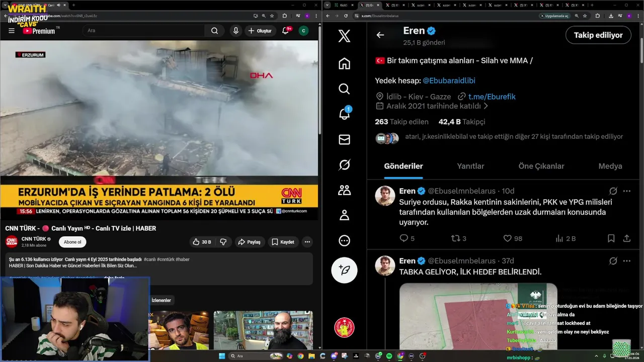This screenshot has width=644, height=362.
Task: Open Windows Start button
Action: pyautogui.click(x=221, y=356)
